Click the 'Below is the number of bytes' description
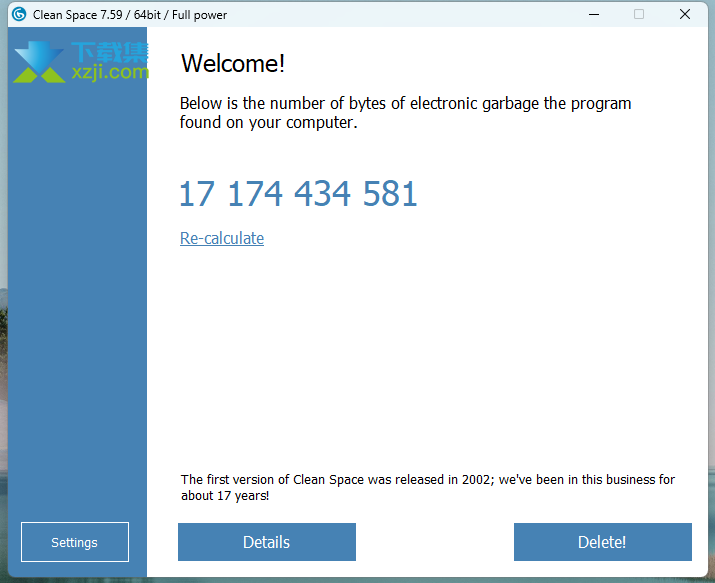Viewport: 715px width, 583px height. pyautogui.click(x=405, y=113)
